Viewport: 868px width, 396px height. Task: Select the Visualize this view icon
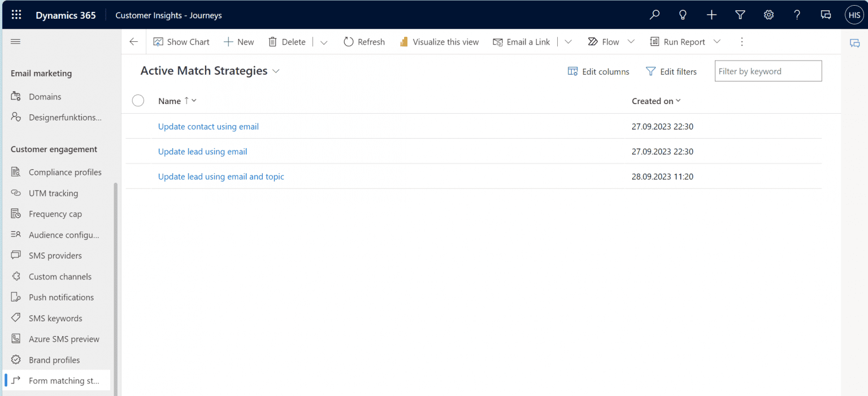click(403, 41)
